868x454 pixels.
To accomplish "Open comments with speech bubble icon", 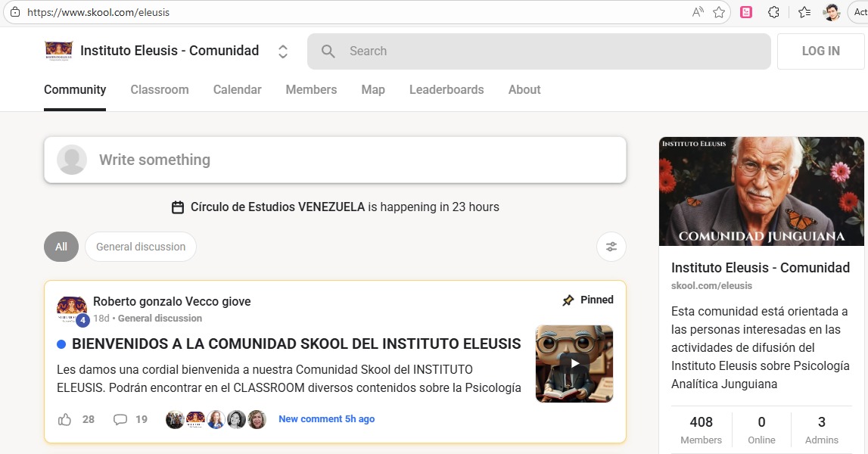I will click(120, 419).
